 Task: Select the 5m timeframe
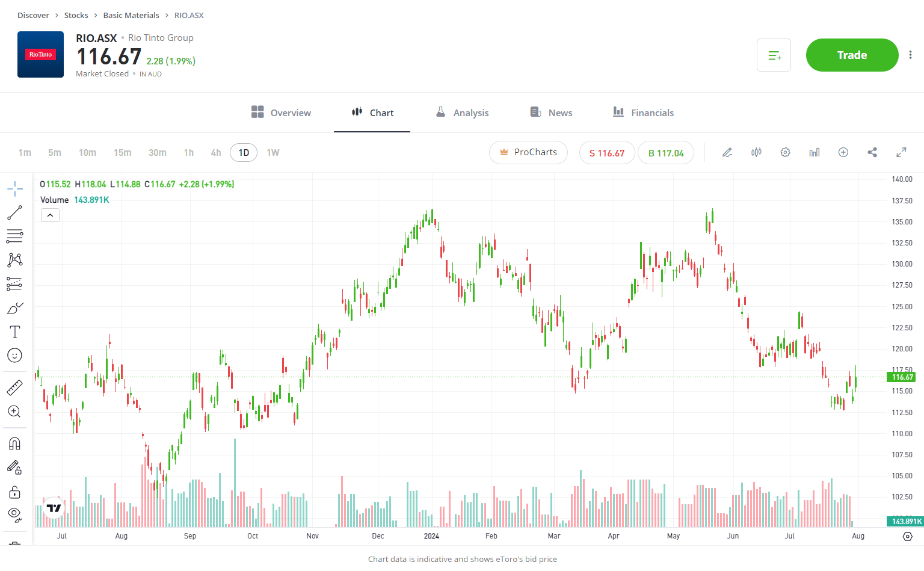(x=55, y=153)
